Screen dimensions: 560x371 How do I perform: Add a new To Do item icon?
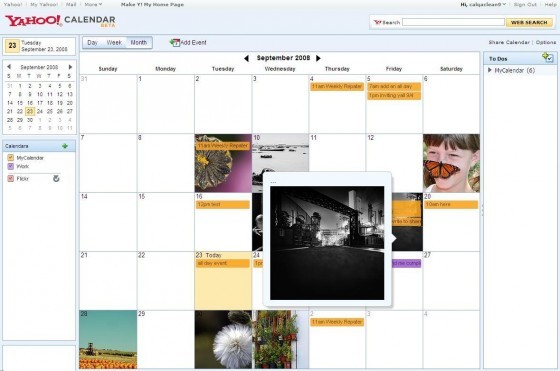tap(548, 57)
